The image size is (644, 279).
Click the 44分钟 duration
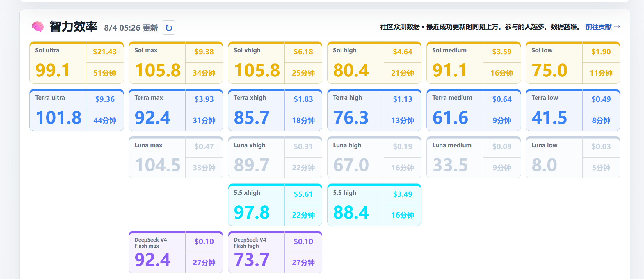[x=105, y=120]
